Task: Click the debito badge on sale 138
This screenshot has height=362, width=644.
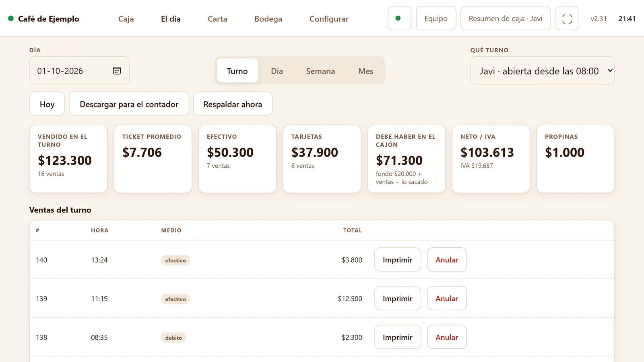Action: pyautogui.click(x=173, y=338)
